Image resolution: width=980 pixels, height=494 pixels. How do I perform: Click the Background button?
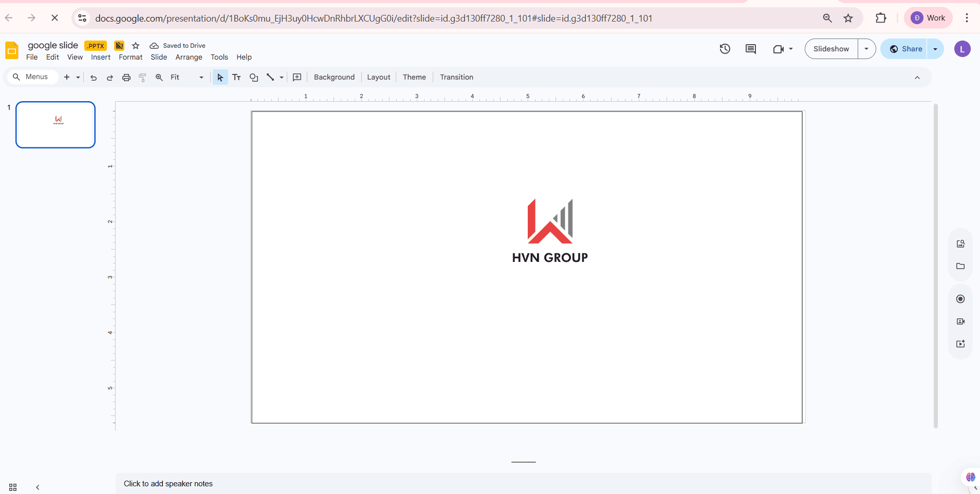click(334, 78)
